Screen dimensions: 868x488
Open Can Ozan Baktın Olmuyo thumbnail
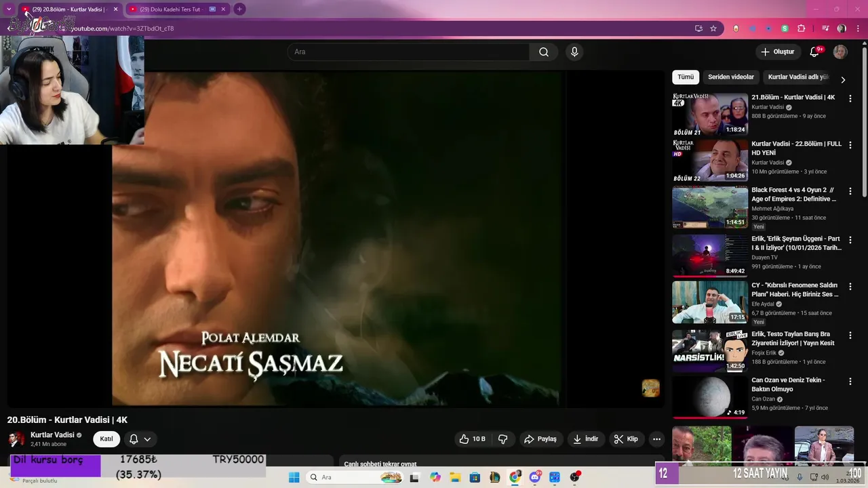pos(710,397)
